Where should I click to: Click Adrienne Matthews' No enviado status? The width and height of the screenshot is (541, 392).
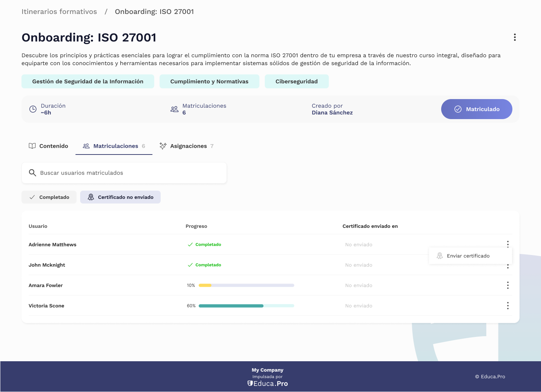click(359, 245)
